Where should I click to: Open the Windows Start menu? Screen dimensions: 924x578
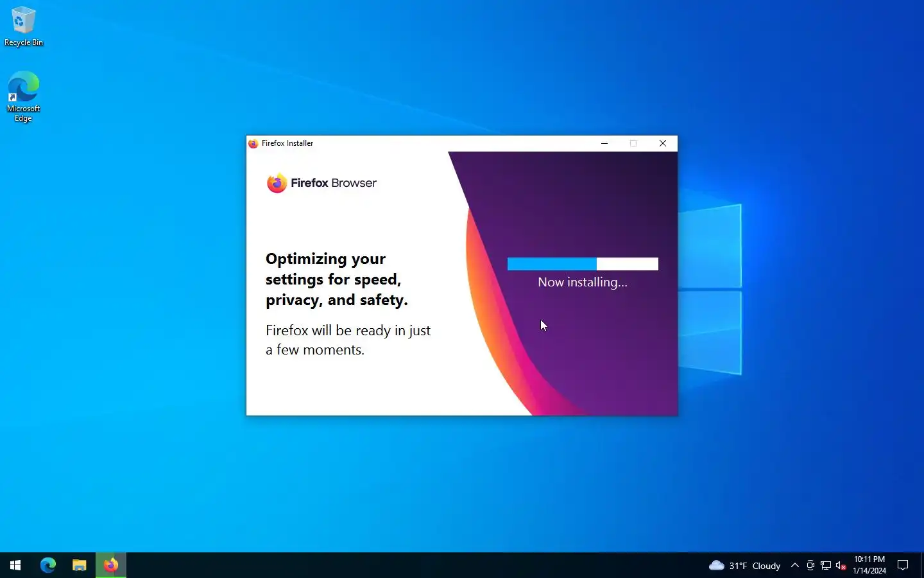(15, 565)
